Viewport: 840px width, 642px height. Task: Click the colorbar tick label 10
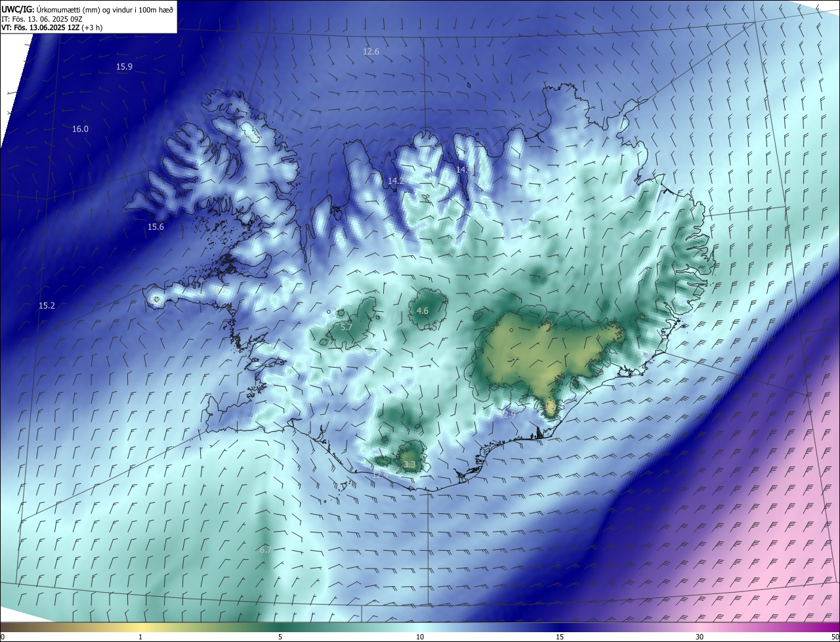tap(420, 637)
